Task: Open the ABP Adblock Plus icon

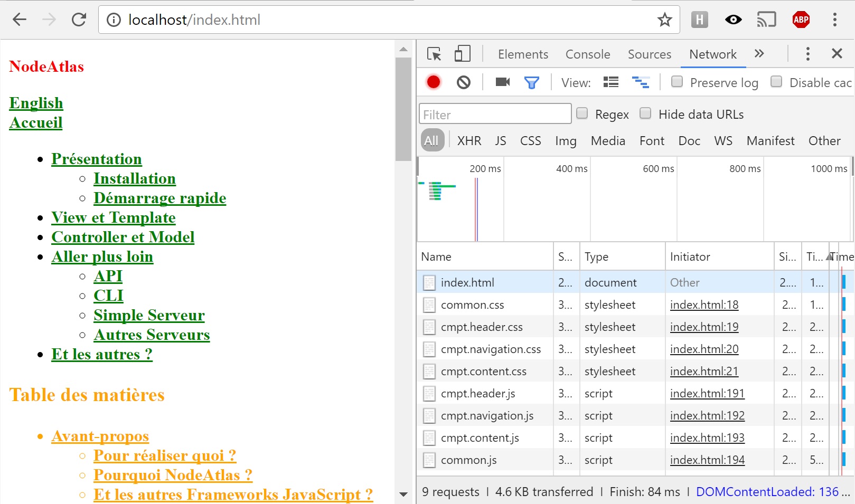Action: coord(801,20)
